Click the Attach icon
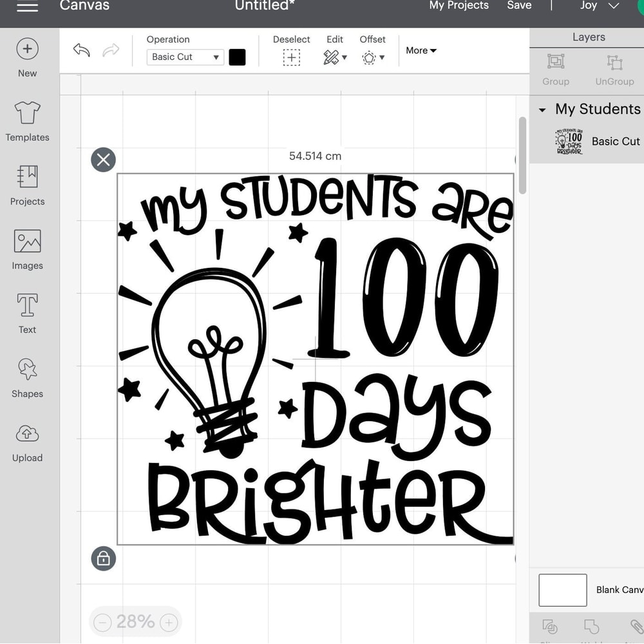Image resolution: width=644 pixels, height=644 pixels. (636, 628)
